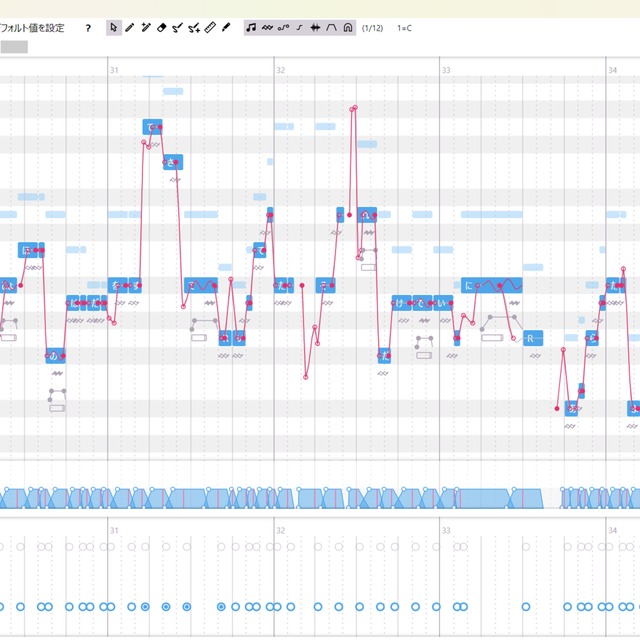Screen dimensions: 640x640
Task: Toggle the music note display button
Action: coord(251,28)
